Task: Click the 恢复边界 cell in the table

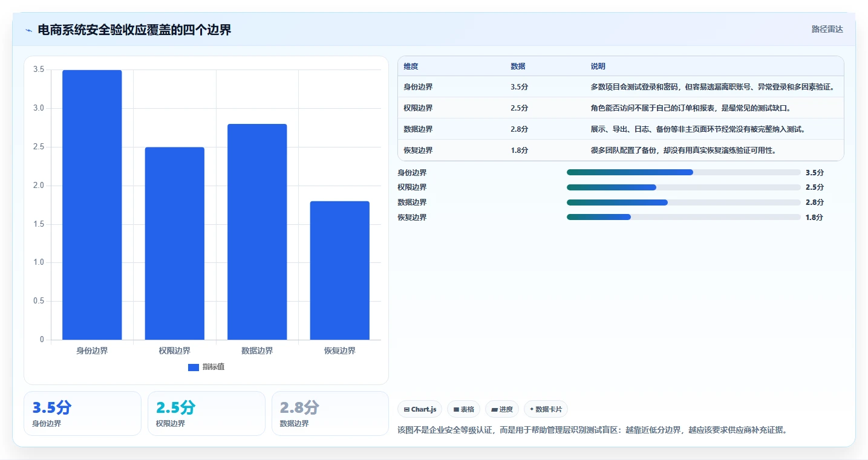Action: 418,151
